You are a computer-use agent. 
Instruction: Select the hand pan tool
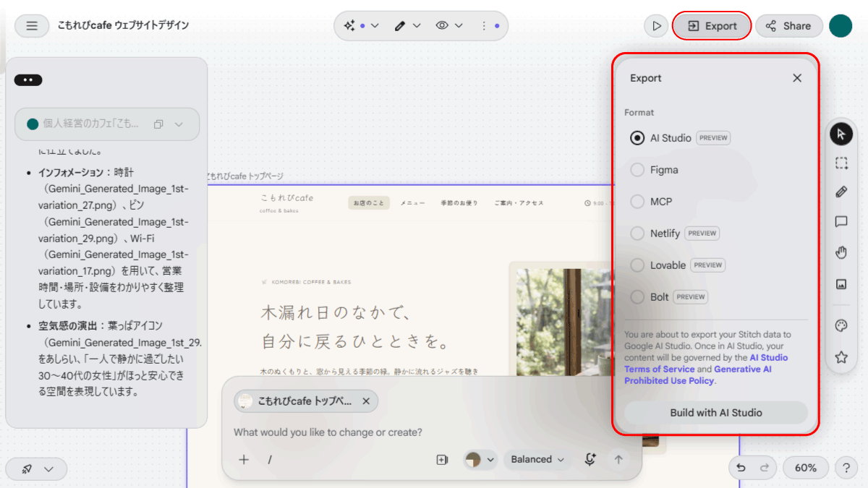pos(841,252)
